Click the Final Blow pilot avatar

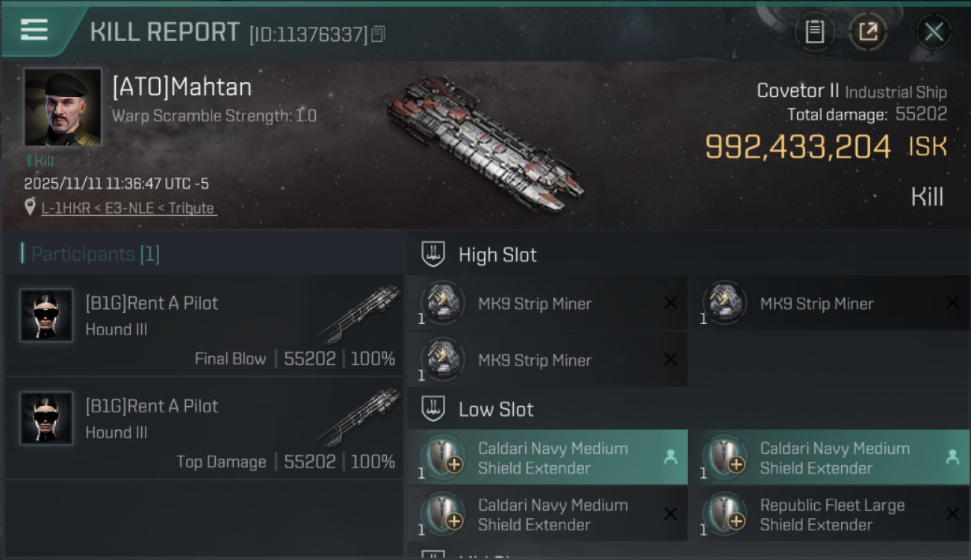point(46,315)
